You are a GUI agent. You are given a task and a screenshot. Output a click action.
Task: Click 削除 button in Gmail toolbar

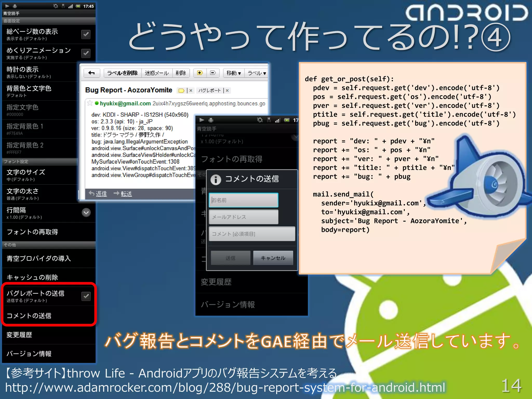[x=181, y=73]
